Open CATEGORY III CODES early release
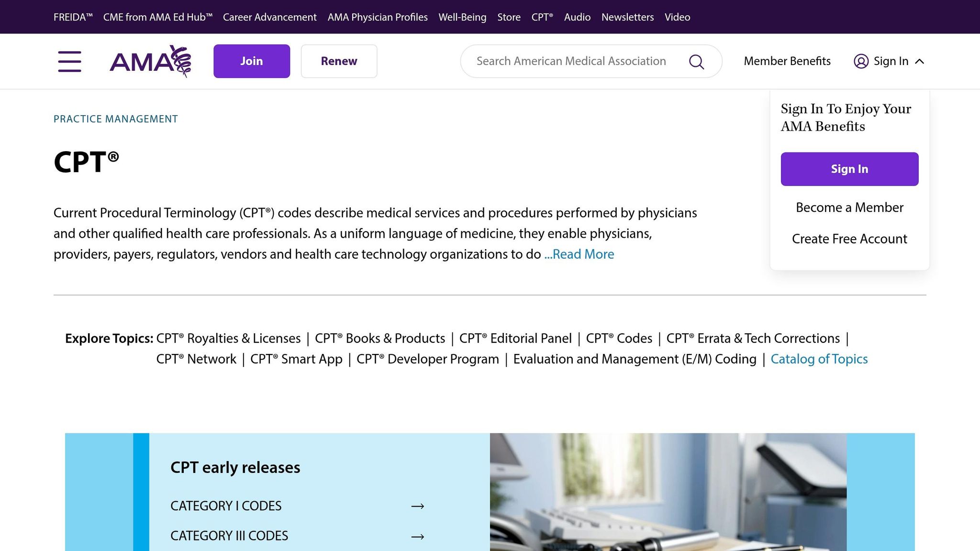 coord(229,536)
